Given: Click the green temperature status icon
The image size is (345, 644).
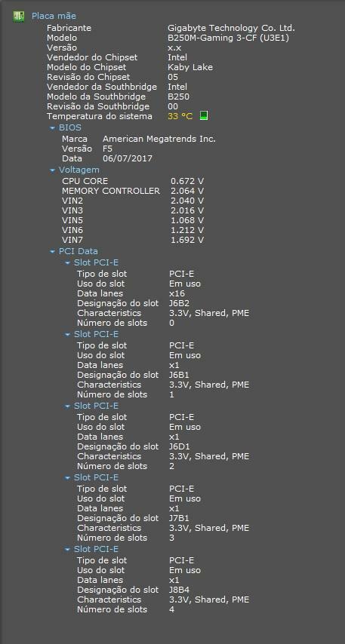Looking at the screenshot, I should pos(204,116).
